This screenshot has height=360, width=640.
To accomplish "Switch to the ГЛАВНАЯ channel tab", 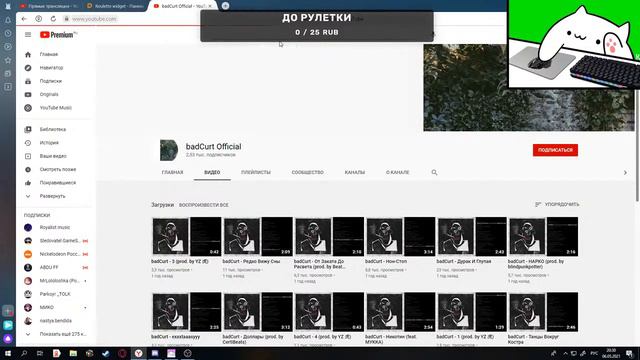I will click(x=172, y=173).
